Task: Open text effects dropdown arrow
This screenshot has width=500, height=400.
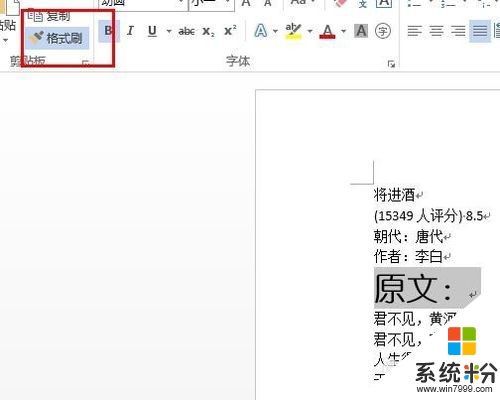Action: click(x=275, y=31)
